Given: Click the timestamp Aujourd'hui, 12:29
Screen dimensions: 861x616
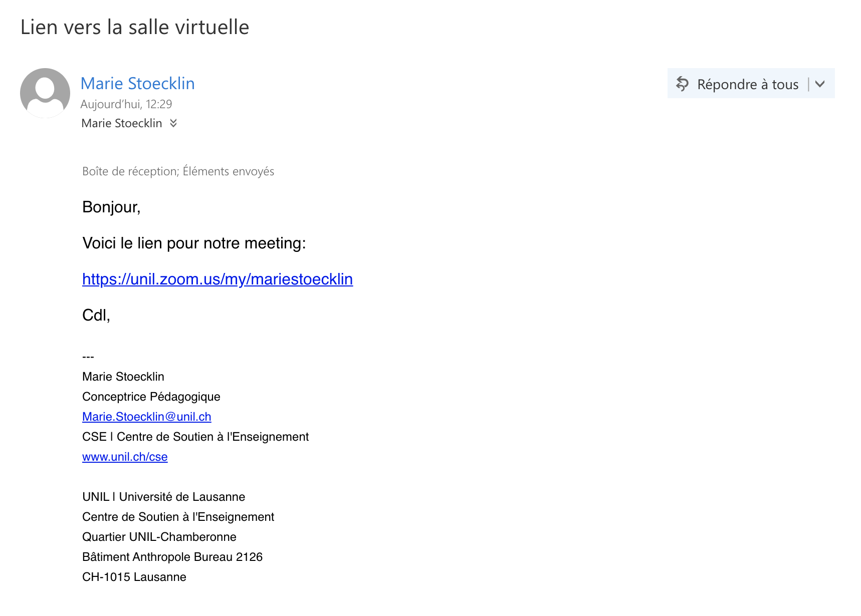Looking at the screenshot, I should (126, 104).
